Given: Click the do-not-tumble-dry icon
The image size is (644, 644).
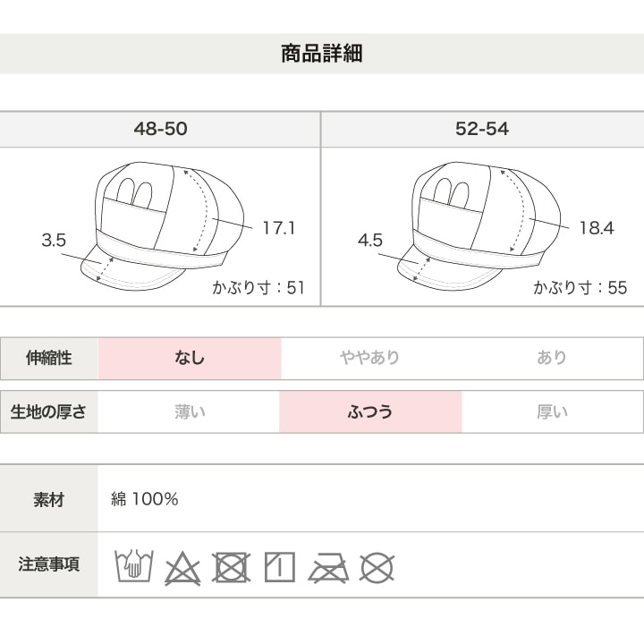Looking at the screenshot, I should (231, 567).
